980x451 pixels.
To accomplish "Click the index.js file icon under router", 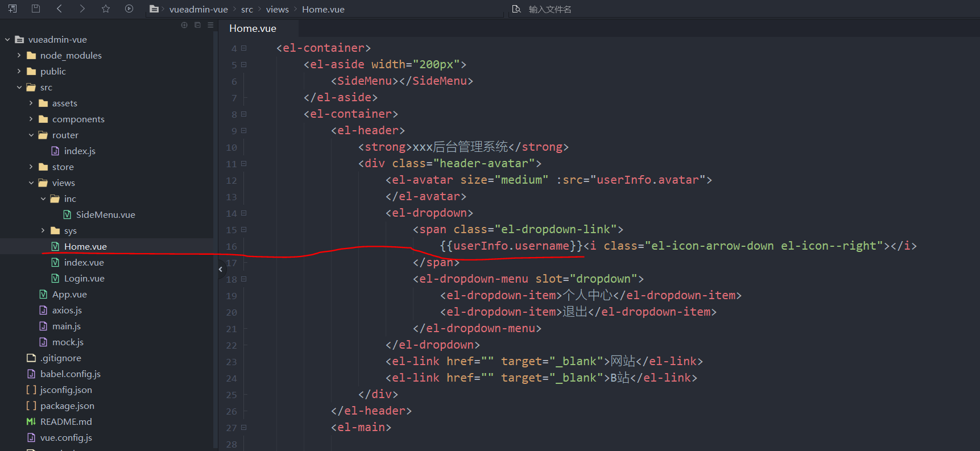I will (x=55, y=151).
